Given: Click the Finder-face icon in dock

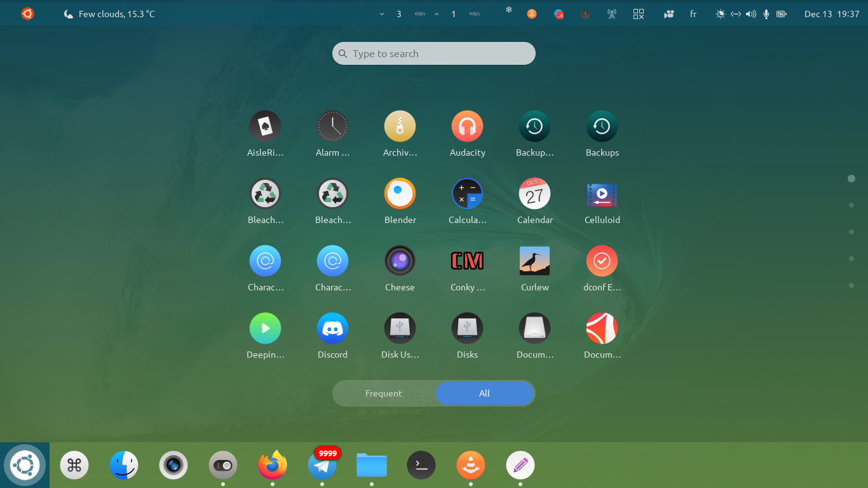Looking at the screenshot, I should (x=124, y=465).
